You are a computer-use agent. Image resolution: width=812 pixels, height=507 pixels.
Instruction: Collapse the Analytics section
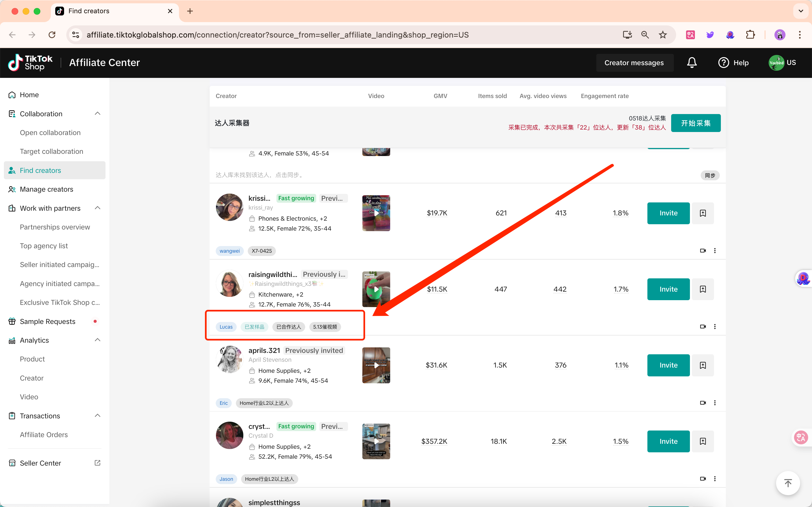click(x=97, y=340)
